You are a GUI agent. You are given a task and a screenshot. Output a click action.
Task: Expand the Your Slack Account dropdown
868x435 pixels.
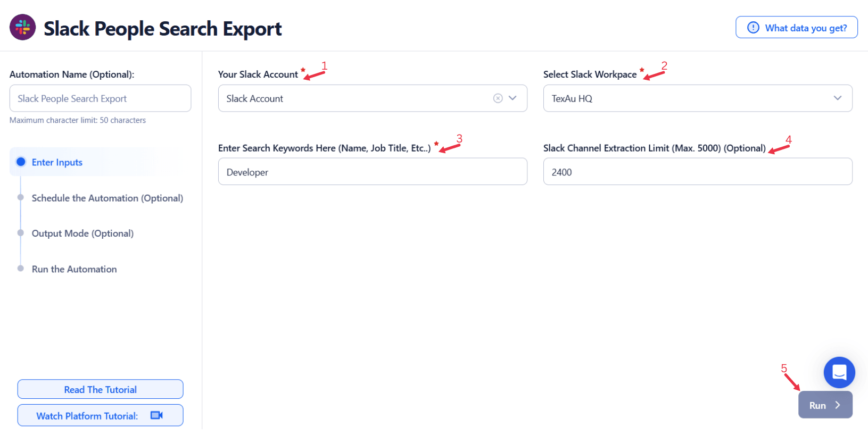[513, 98]
